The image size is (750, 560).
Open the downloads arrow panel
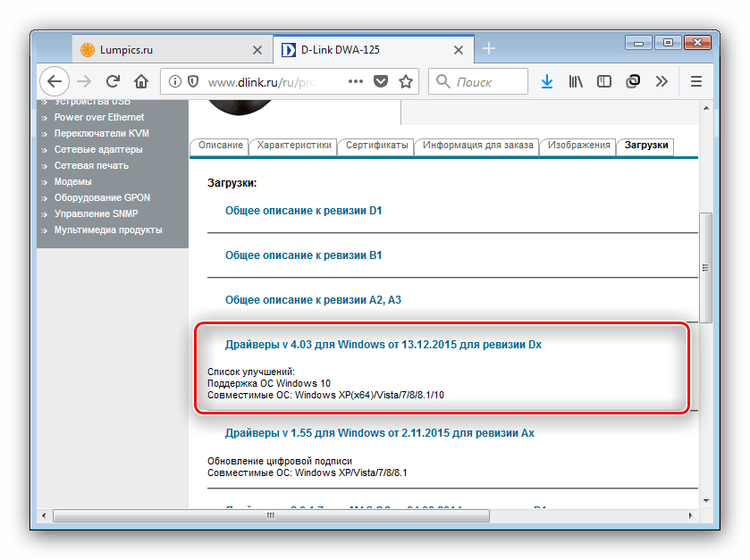[547, 81]
